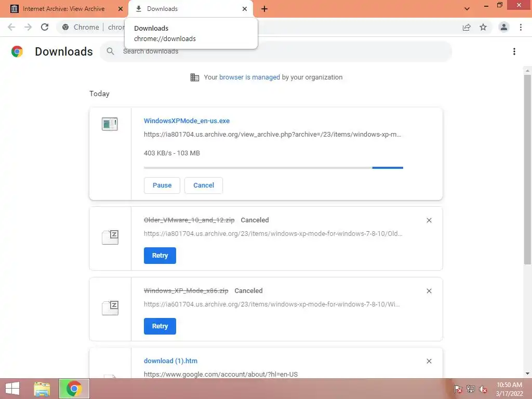The height and width of the screenshot is (399, 532).
Task: Click the struck-through Windows_XP_Mode_x86.zip name
Action: point(186,290)
